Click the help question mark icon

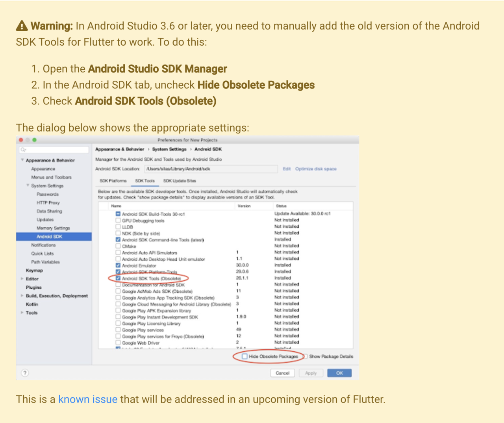[25, 373]
